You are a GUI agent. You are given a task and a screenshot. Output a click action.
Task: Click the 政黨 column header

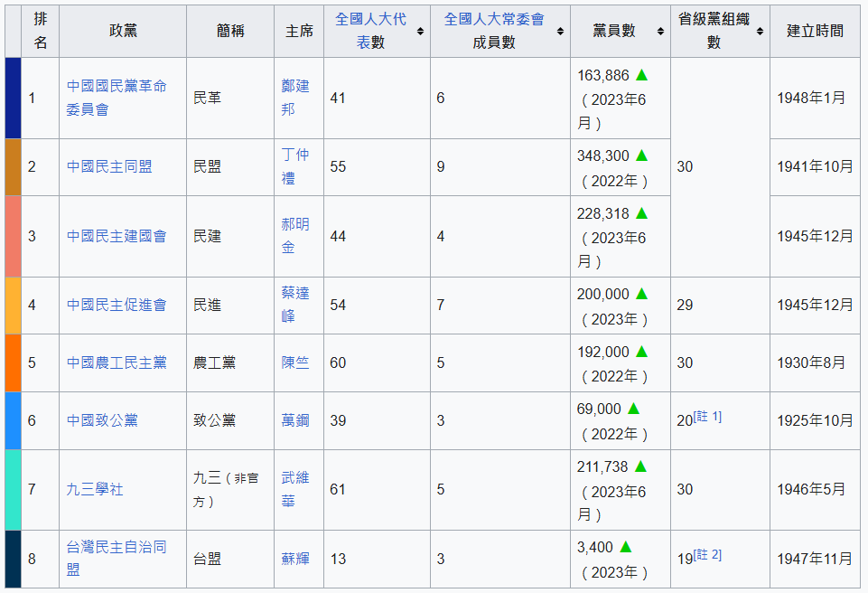(x=123, y=31)
